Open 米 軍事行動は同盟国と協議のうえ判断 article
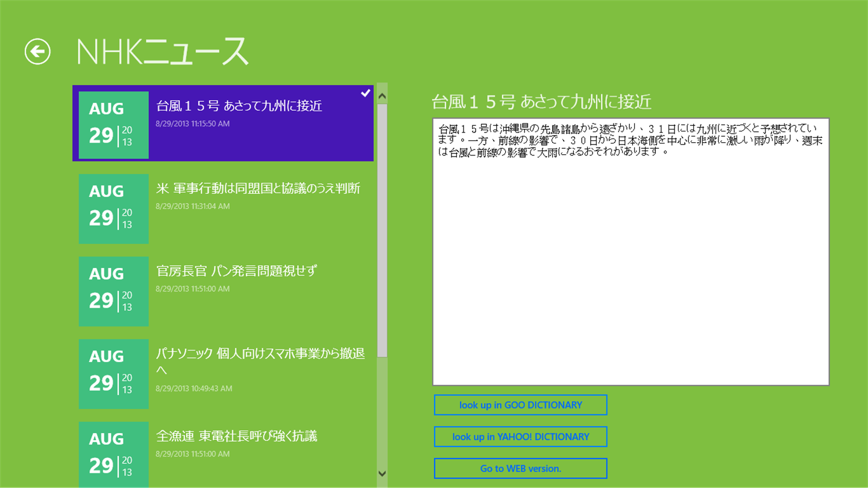The image size is (868, 488). 223,209
